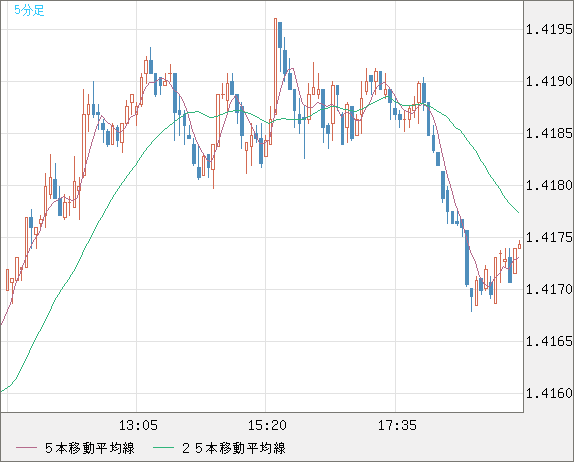
Task: Click the 1.4160 price axis label
Action: [x=548, y=393]
